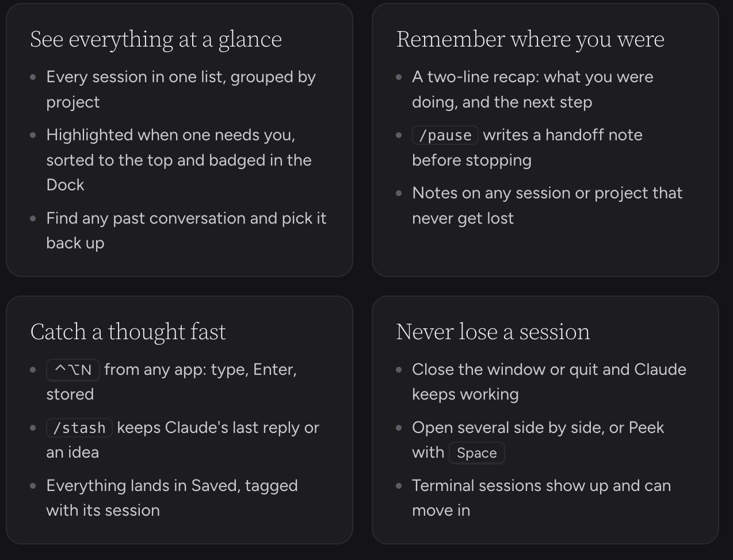Click "Terminal sessions show up" bullet item
The height and width of the screenshot is (560, 733).
(x=541, y=498)
